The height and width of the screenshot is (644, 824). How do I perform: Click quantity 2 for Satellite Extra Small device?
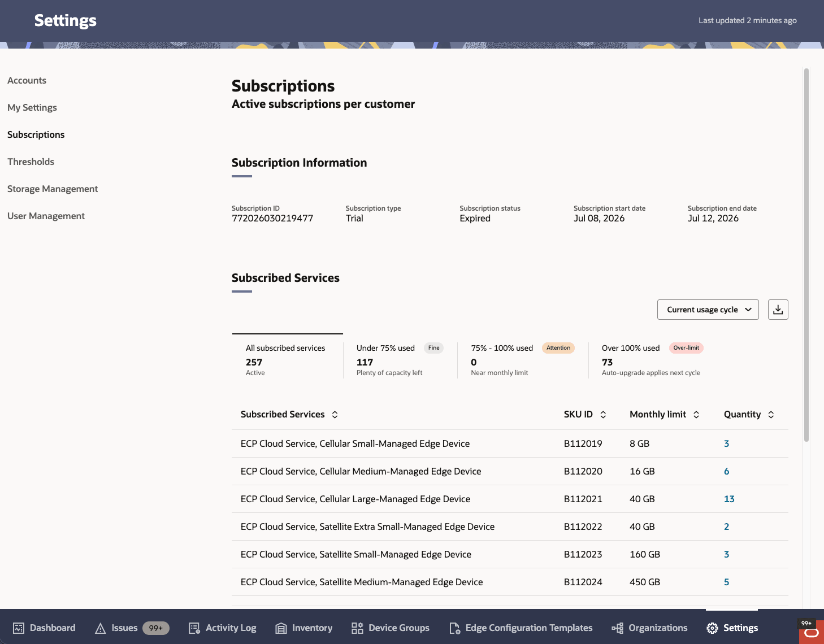[726, 526]
